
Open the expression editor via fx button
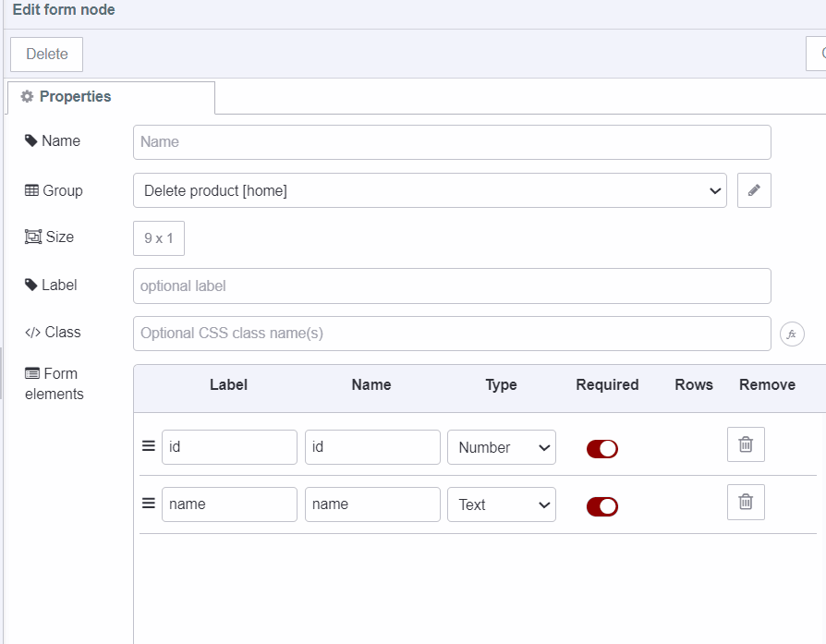coord(792,334)
